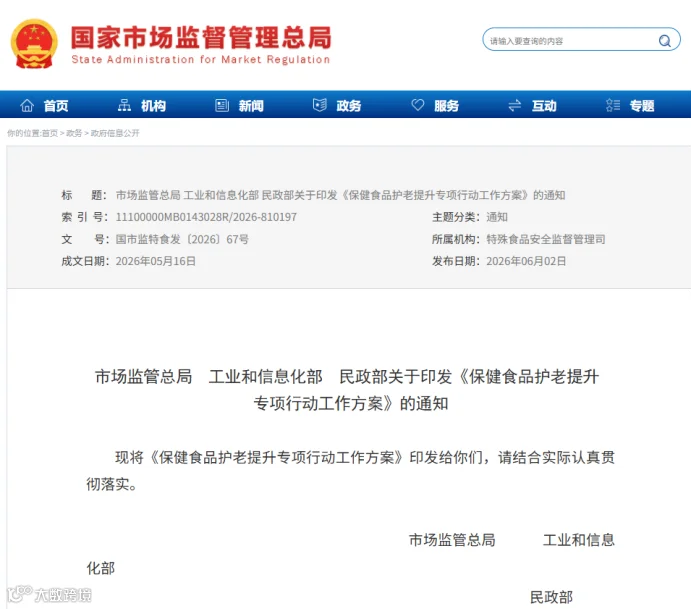692x609 pixels.
Task: Click the arrows icon beside 互动
Action: [515, 105]
